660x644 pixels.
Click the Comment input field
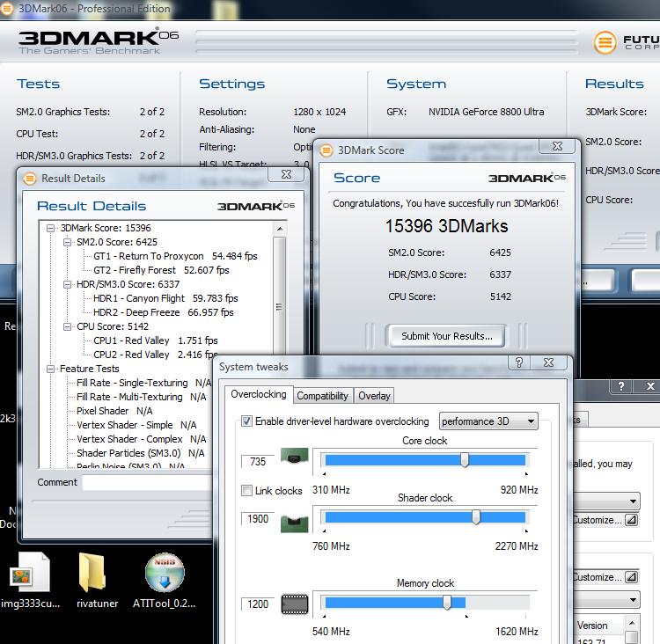[x=147, y=482]
